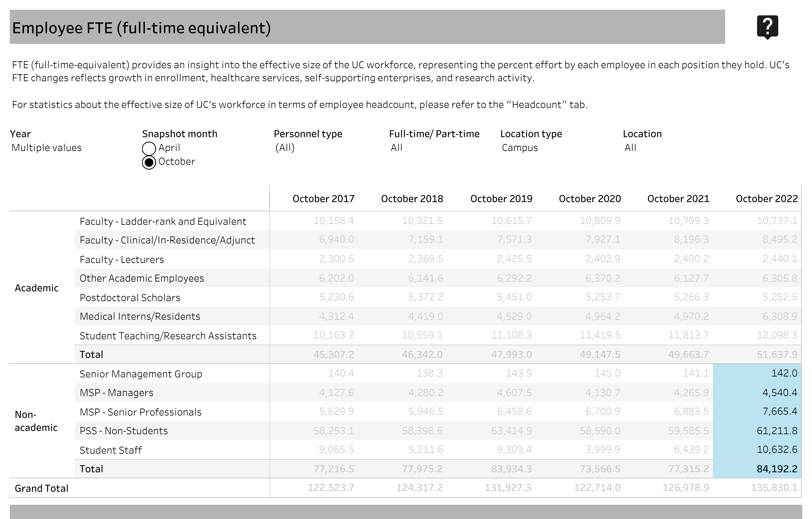The height and width of the screenshot is (519, 812).
Task: Click cell 11,108.3 for Student Teaching Assistants
Action: pos(511,335)
